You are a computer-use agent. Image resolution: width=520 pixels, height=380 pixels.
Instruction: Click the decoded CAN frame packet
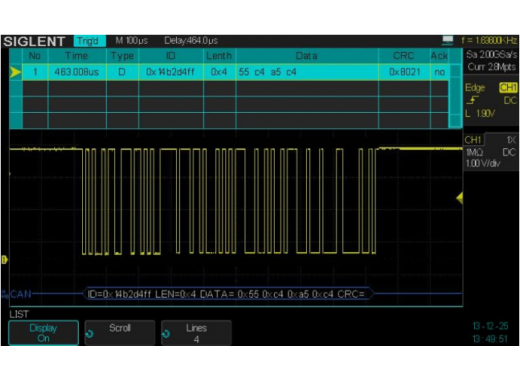point(228,294)
